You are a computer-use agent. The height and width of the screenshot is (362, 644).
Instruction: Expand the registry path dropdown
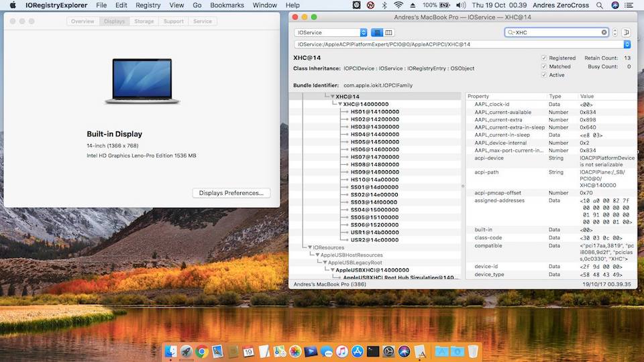pos(627,44)
